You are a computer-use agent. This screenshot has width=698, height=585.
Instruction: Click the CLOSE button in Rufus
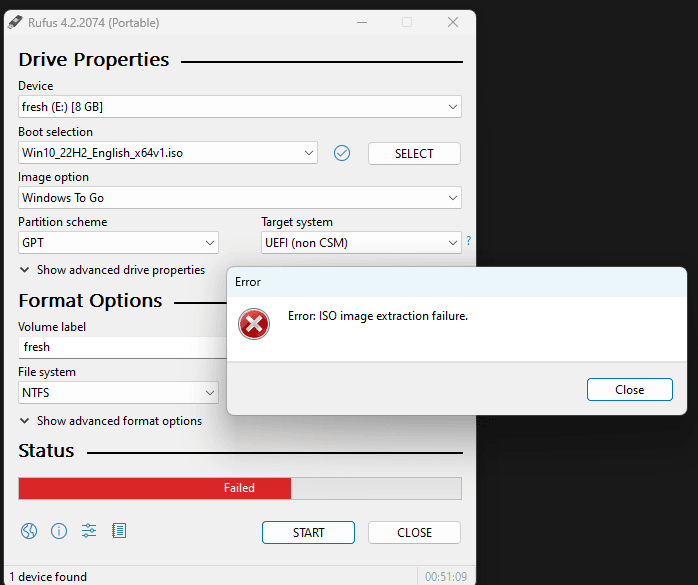[414, 532]
